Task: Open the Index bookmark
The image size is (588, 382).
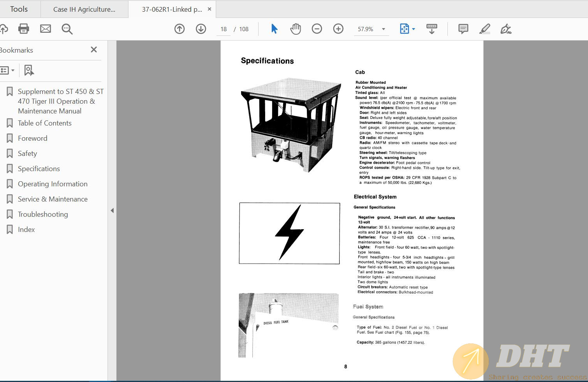Action: pos(26,230)
